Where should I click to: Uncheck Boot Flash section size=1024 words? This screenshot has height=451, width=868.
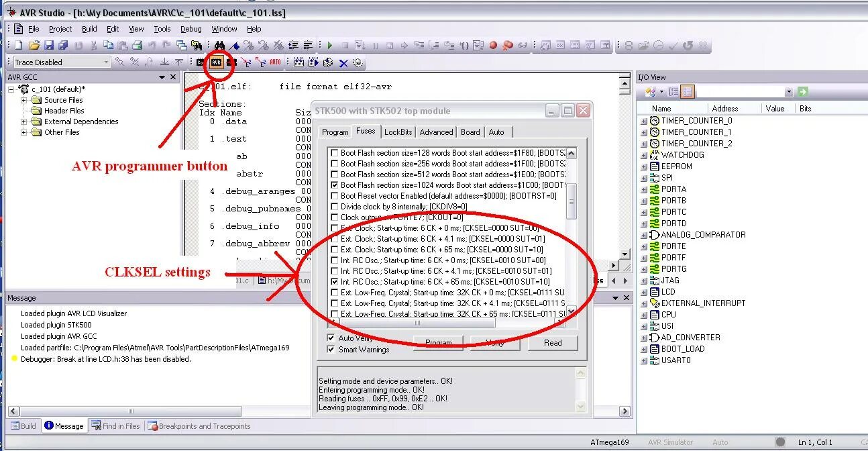pyautogui.click(x=335, y=185)
